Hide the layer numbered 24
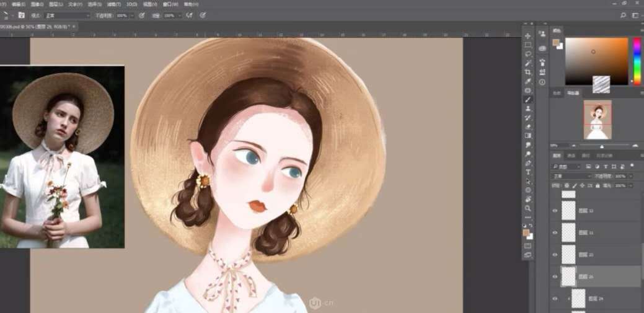This screenshot has width=644, height=313. [x=555, y=299]
